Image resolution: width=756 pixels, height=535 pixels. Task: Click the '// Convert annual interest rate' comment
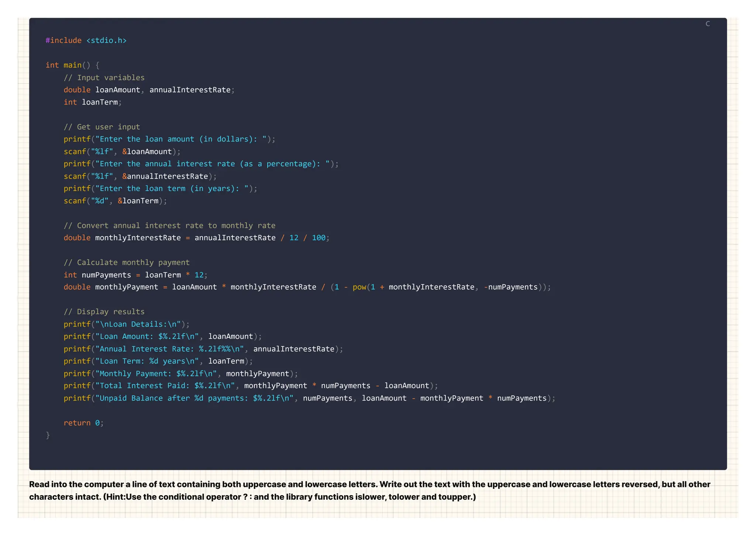(169, 225)
